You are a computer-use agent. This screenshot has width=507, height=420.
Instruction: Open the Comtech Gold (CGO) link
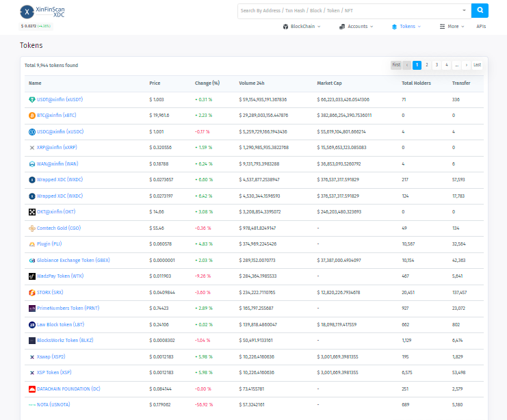point(58,228)
